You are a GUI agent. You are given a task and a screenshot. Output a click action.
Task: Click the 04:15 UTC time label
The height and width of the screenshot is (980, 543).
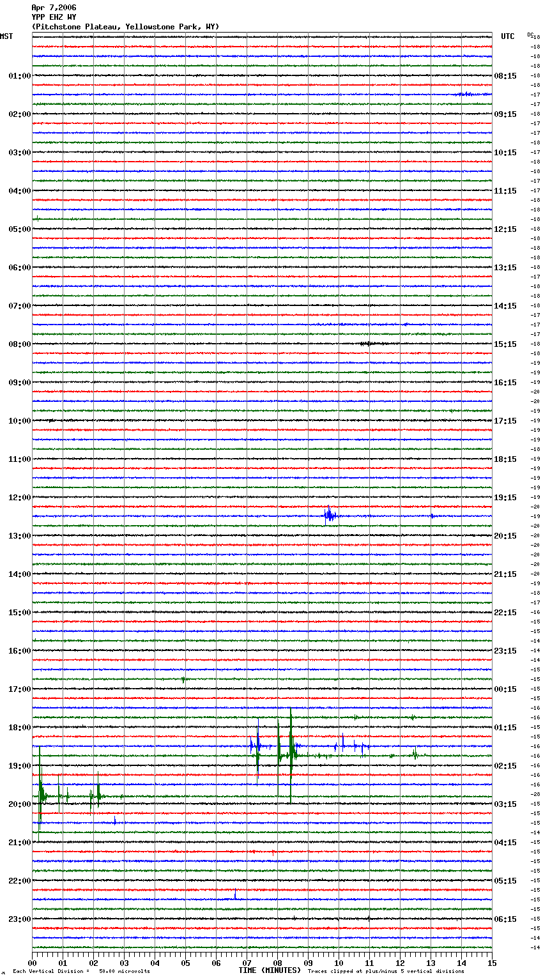pyautogui.click(x=505, y=843)
